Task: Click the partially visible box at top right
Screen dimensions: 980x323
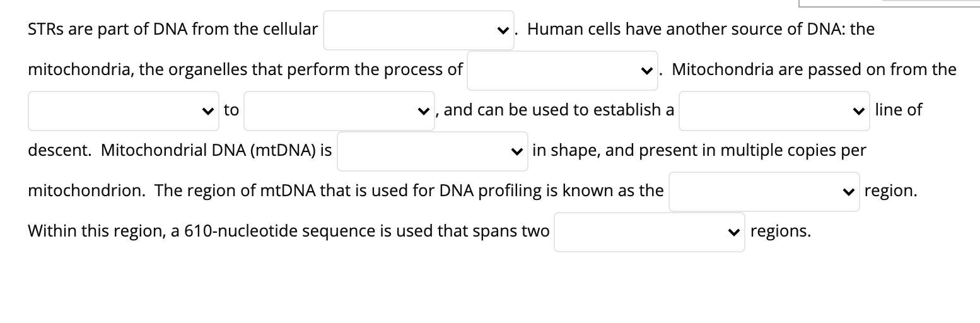Action: (889, 3)
